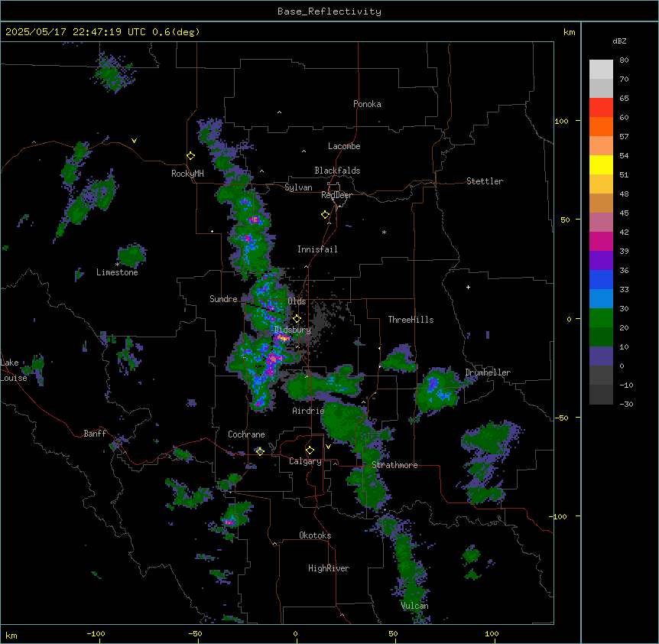Pick the purple legend swatch near 39
Screen dimensions: 659x644
point(601,260)
